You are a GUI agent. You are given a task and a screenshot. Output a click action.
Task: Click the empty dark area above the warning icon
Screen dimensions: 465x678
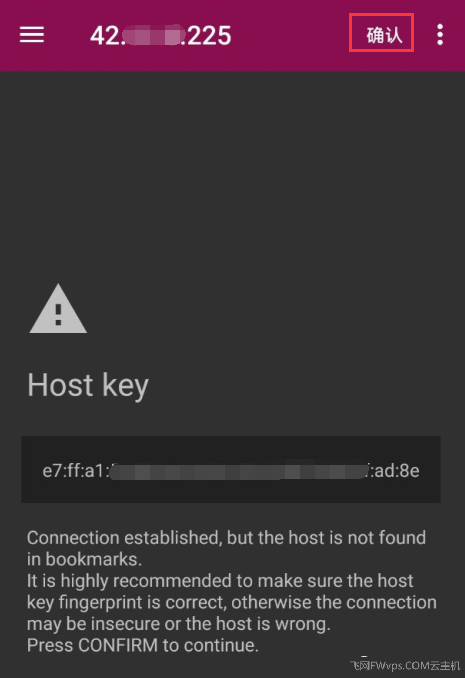coord(232,173)
